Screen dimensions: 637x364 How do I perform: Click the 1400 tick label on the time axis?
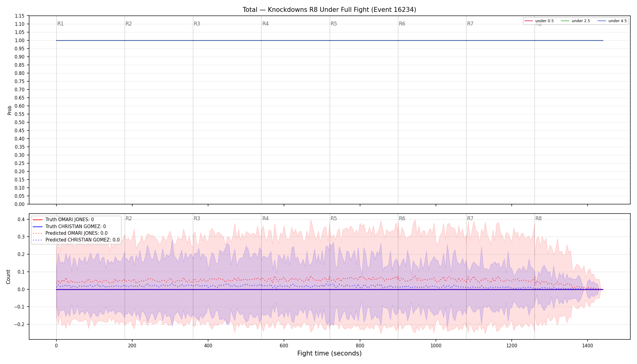pyautogui.click(x=588, y=345)
